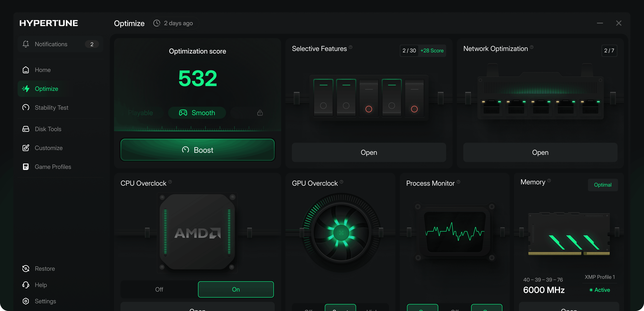Screen dimensions: 644x311
Task: Click the HYPERTUNE logo
Action: click(49, 23)
